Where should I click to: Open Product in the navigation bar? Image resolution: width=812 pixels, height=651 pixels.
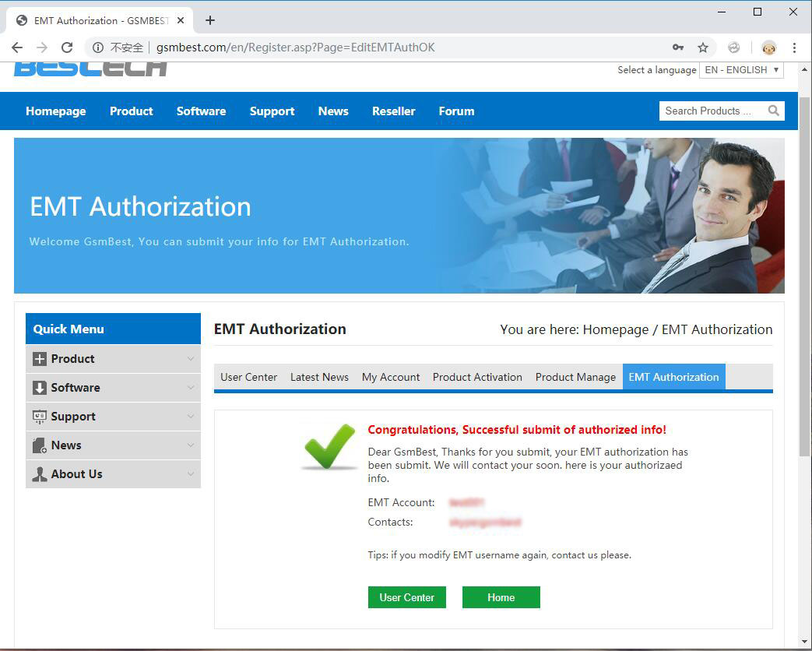(x=132, y=111)
